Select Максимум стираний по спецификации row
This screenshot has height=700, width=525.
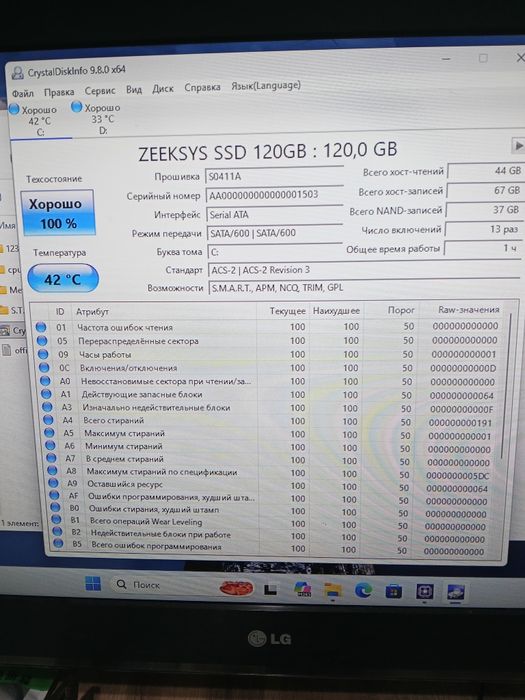point(271,472)
